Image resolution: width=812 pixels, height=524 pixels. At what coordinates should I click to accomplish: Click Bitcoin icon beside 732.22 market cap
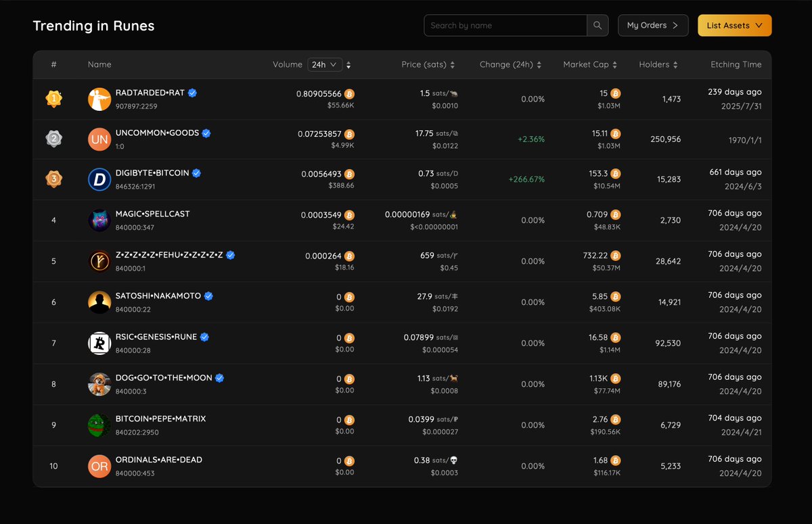(616, 256)
